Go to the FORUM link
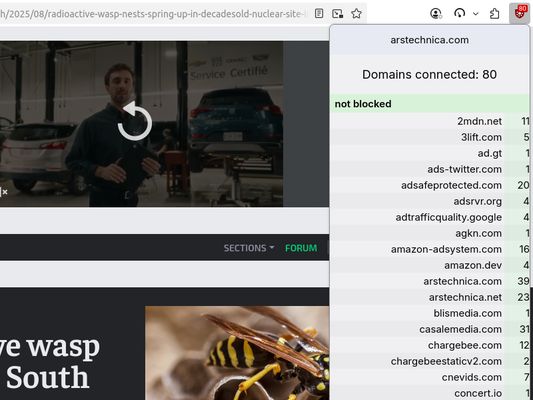The image size is (533, 400). click(x=301, y=248)
